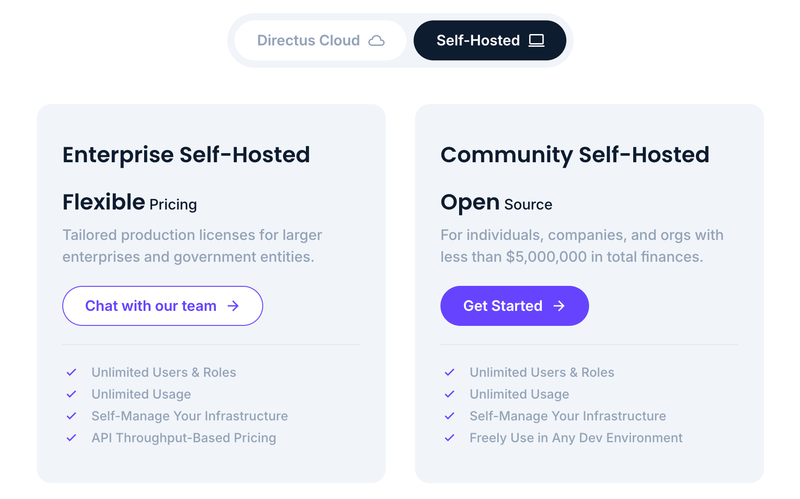The width and height of the screenshot is (800, 499).
Task: Click the arrow in Get Started button
Action: [559, 306]
